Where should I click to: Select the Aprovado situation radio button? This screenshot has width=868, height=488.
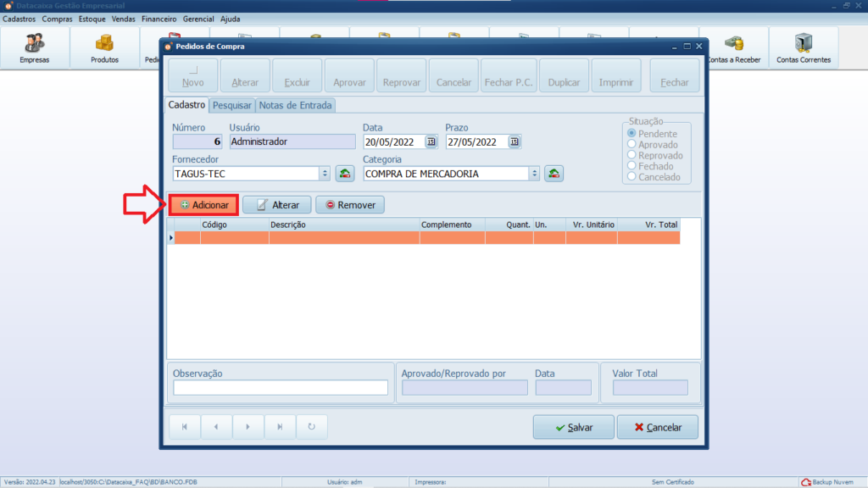click(x=631, y=145)
